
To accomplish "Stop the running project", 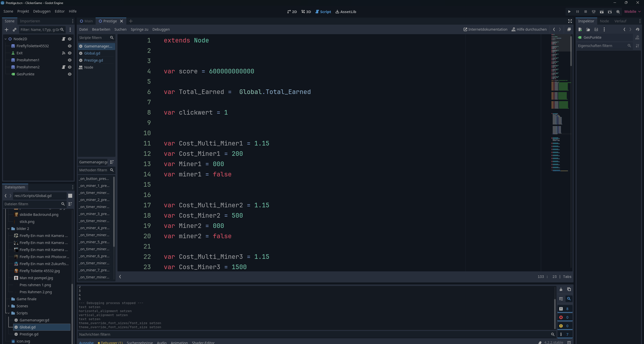I will coord(586,12).
